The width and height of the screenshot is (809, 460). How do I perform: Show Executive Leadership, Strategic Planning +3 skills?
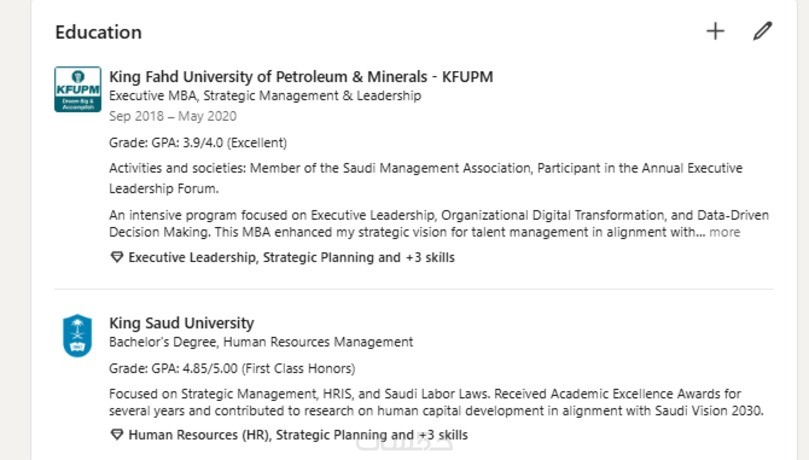tap(291, 258)
